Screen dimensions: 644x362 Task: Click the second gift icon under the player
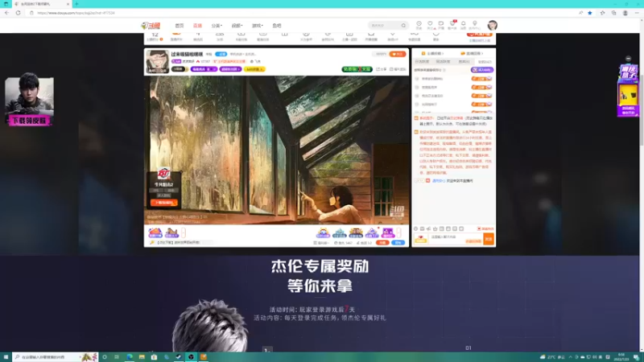(171, 233)
